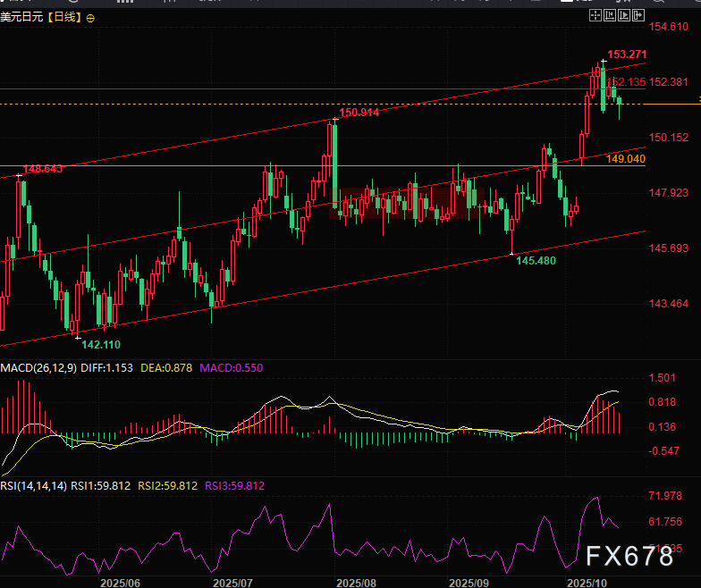Click the FX678 watermark logo
Image resolution: width=701 pixels, height=588 pixels.
629,556
